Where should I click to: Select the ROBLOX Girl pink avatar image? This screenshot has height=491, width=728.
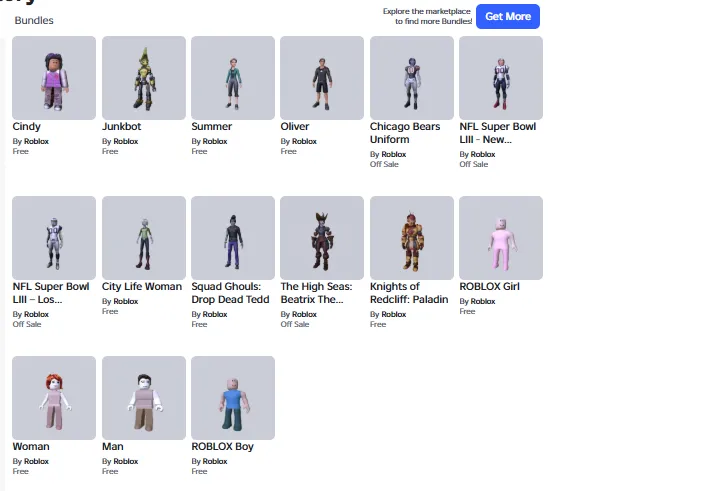(x=501, y=238)
